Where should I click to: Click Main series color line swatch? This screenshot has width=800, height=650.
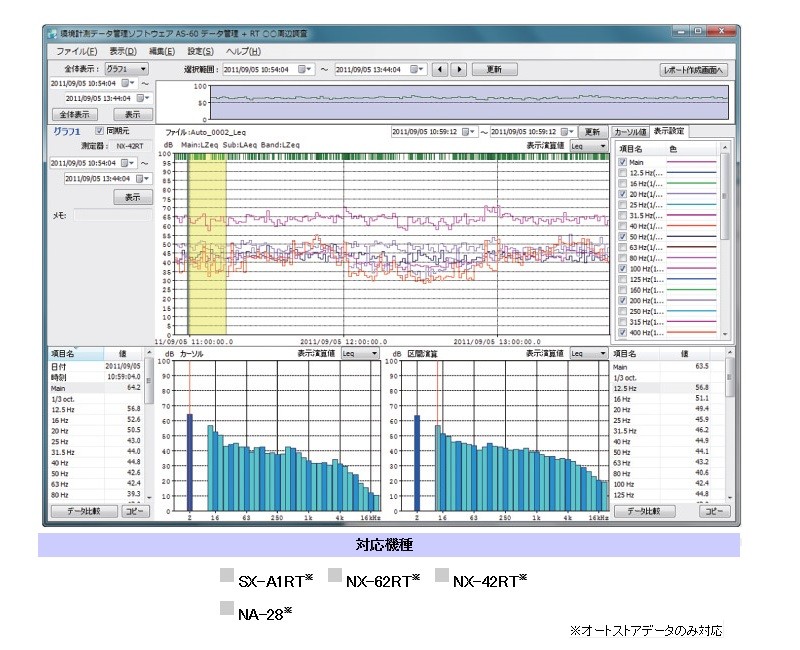click(691, 162)
